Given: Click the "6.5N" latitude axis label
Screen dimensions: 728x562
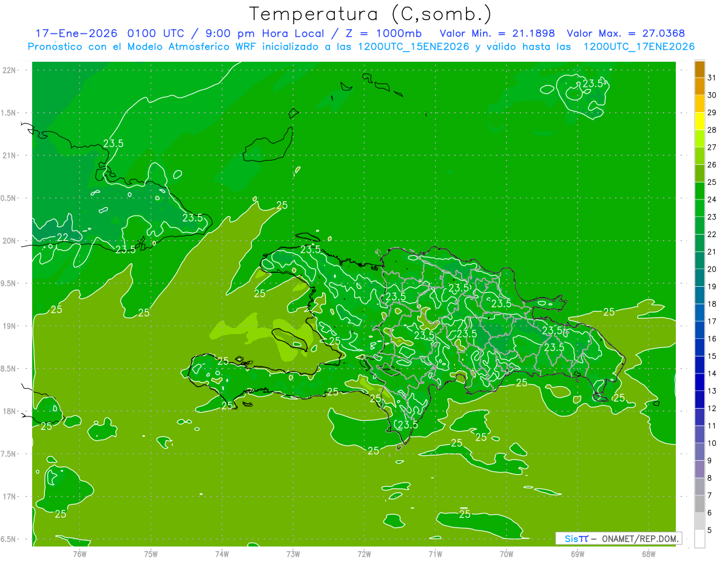Looking at the screenshot, I should click(9, 539).
